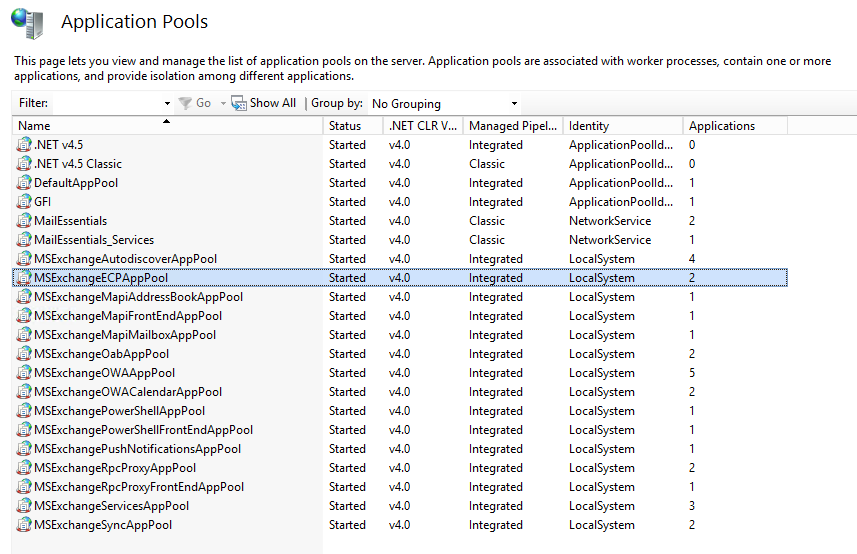Click the Filter text input field

105,103
